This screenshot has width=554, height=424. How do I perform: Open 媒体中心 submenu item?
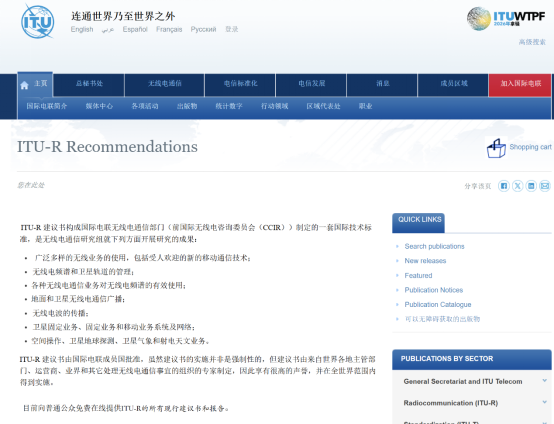click(x=99, y=106)
